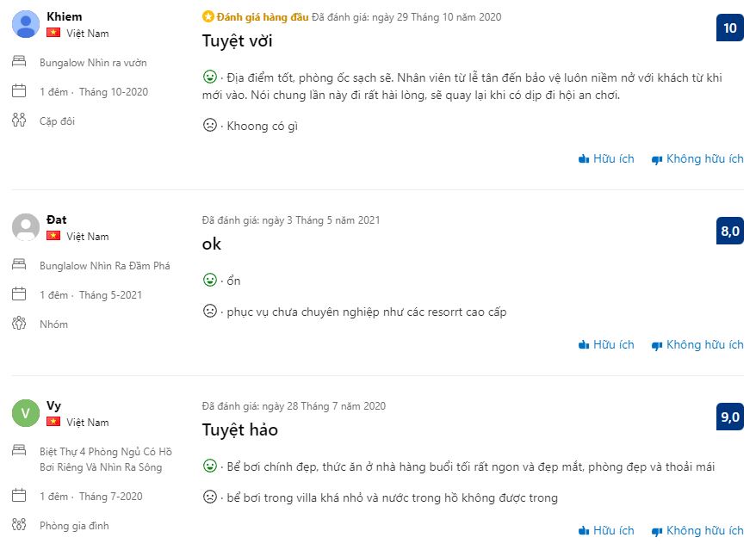
Task: Click the thumbs-down icon on Khiem's review
Action: [657, 159]
